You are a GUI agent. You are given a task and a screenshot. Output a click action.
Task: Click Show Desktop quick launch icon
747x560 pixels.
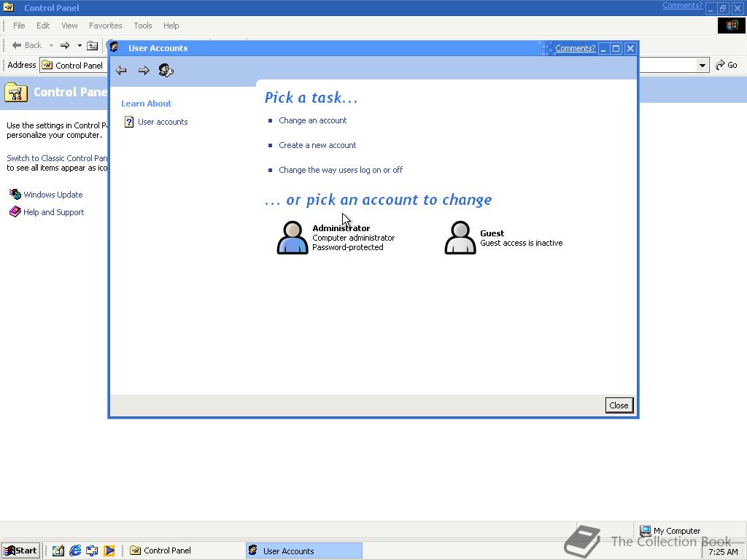(x=58, y=551)
